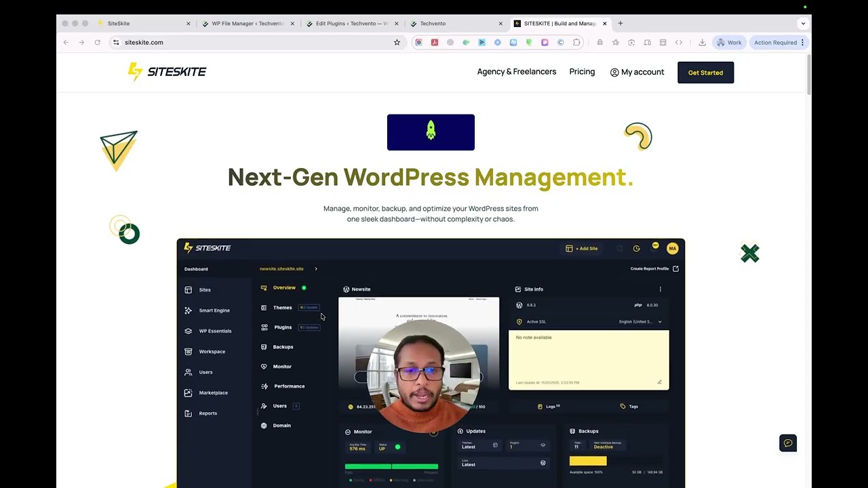Click the rocket icon banner

tap(431, 132)
